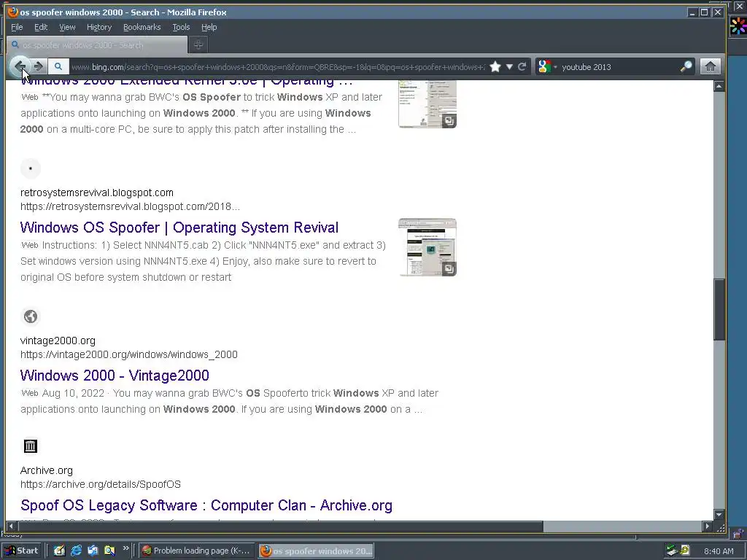The image size is (747, 560).
Task: Click the https://vintage2000.org/windows/windows_2000 URL text
Action: click(128, 355)
